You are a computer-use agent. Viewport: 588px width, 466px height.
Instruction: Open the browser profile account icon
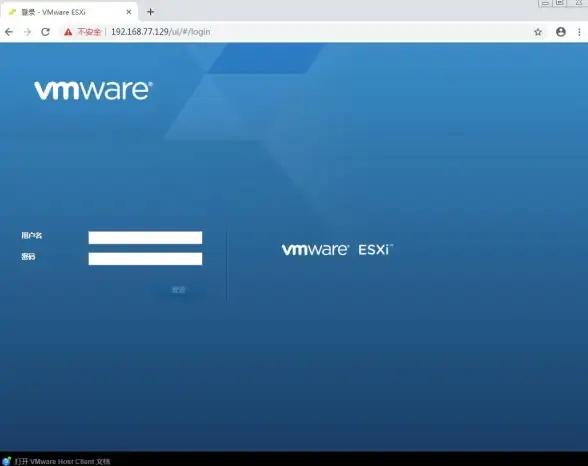tap(561, 32)
